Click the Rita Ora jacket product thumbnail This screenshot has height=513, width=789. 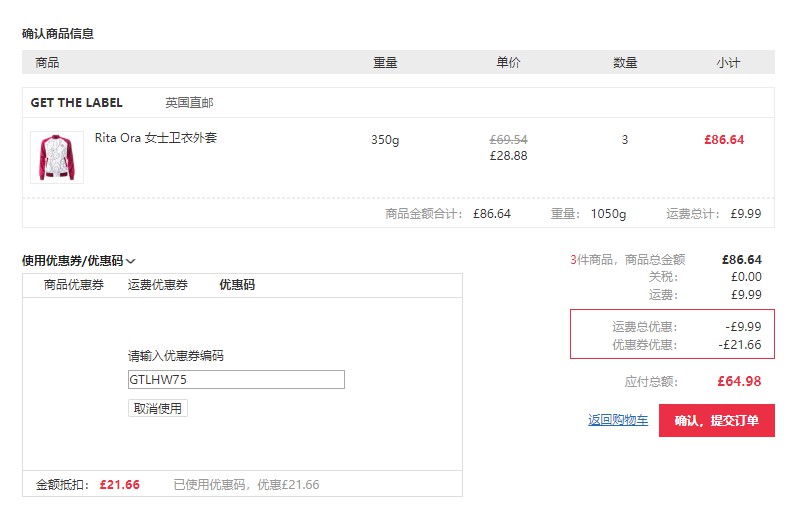[x=57, y=158]
